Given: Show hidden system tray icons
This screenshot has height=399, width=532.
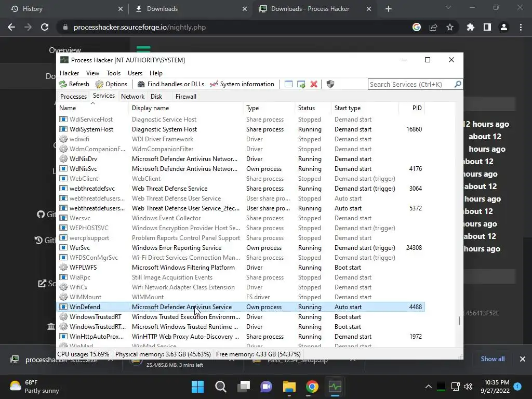Looking at the screenshot, I should 429,387.
